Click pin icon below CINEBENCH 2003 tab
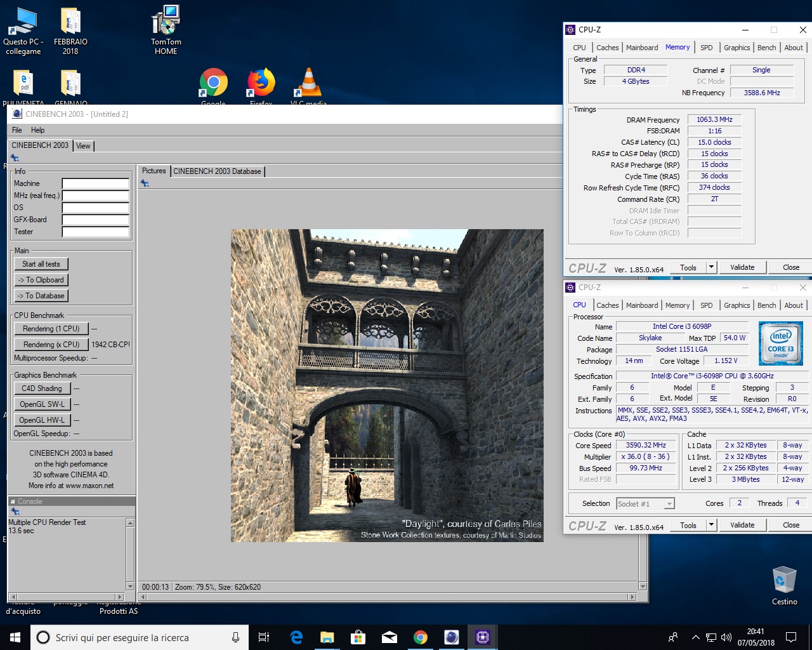The height and width of the screenshot is (650, 812). pos(15,158)
